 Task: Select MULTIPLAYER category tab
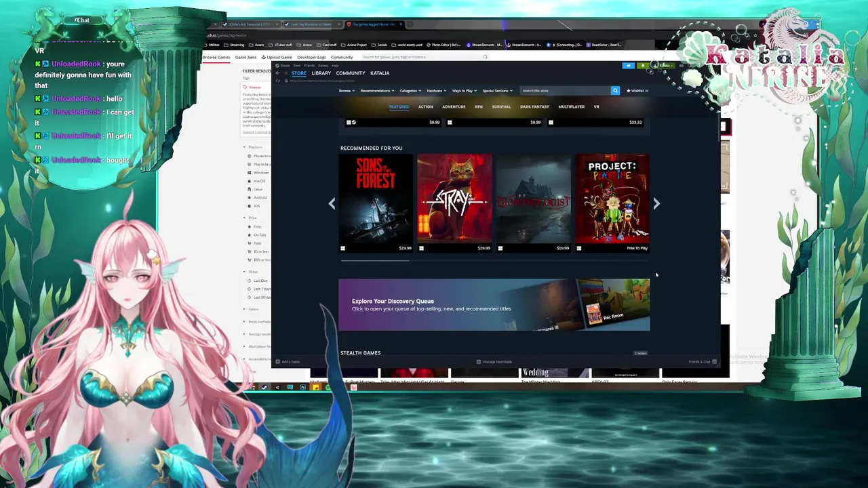(571, 106)
